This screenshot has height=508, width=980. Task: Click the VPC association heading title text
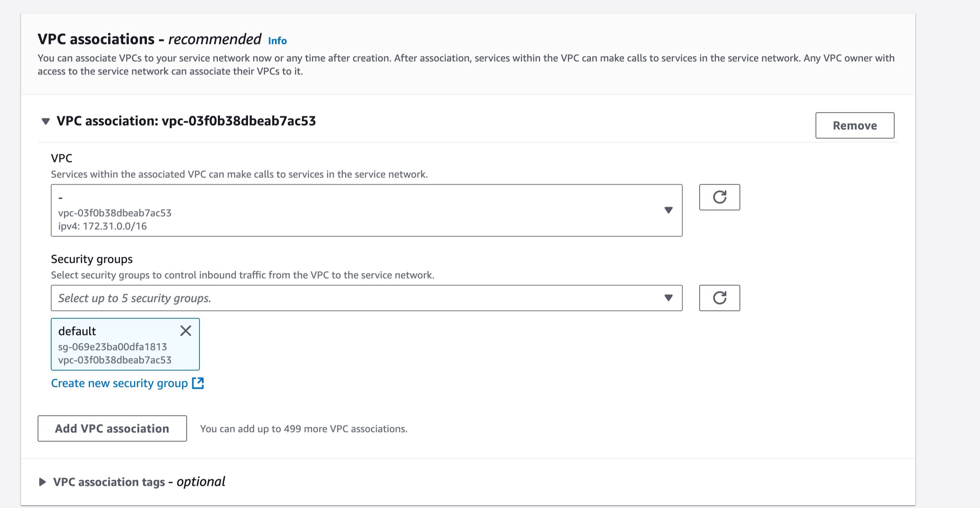[186, 121]
